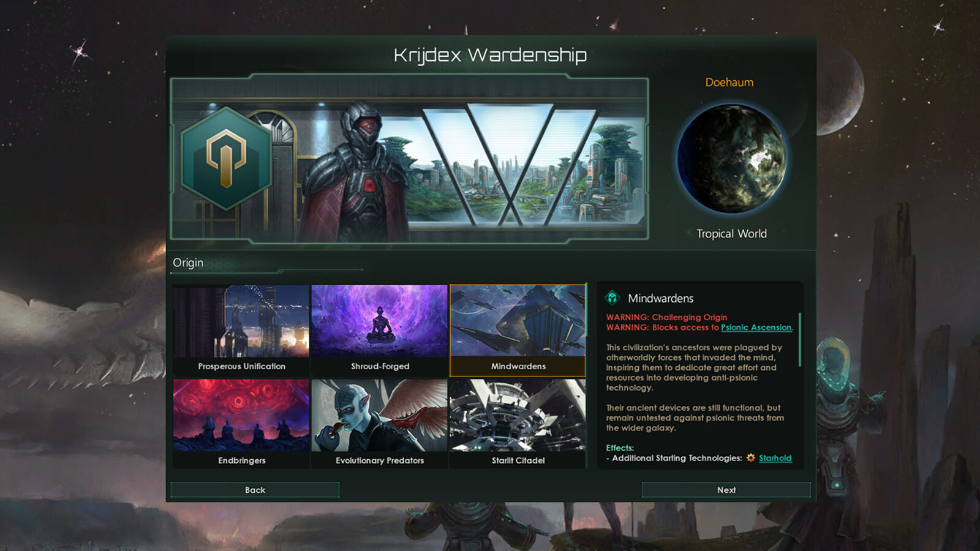Choose the Evolutionary Predators origin

coord(380,424)
